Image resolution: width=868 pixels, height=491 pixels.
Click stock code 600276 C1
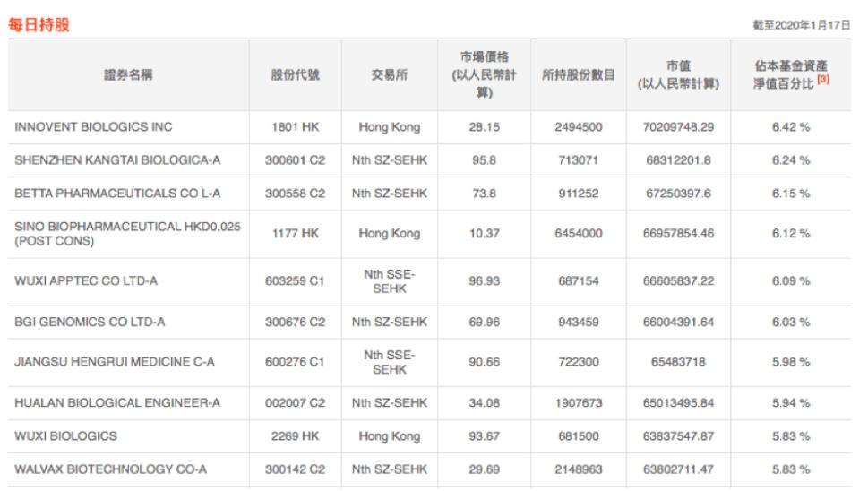pyautogui.click(x=295, y=361)
